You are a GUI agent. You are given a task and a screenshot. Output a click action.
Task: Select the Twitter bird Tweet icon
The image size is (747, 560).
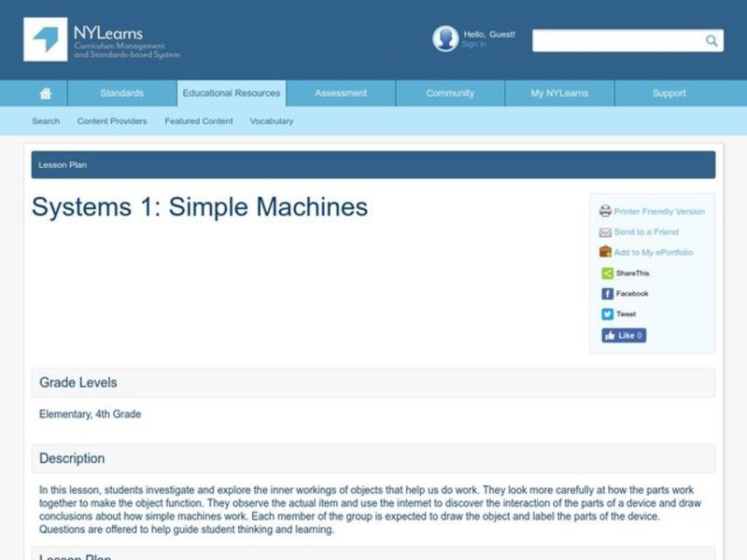607,314
